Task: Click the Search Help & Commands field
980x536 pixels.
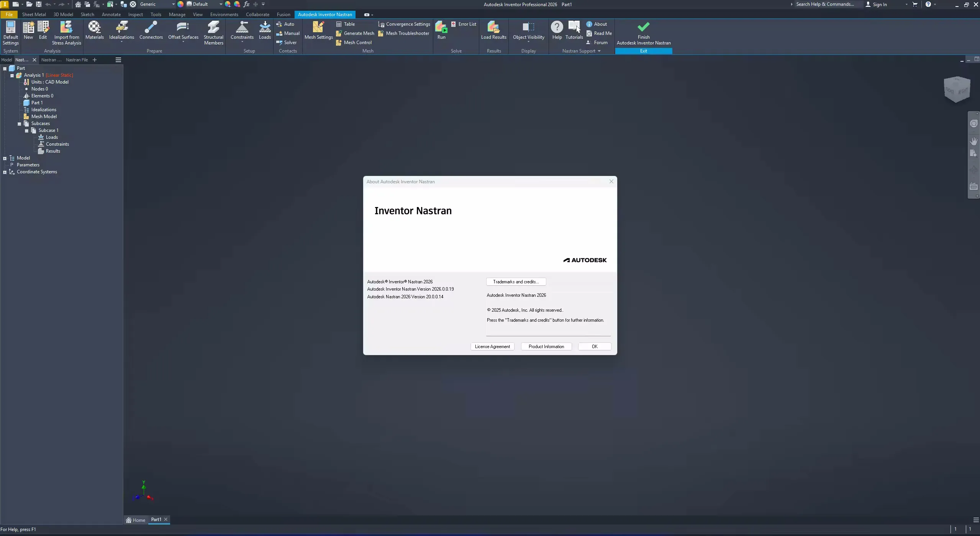Action: (824, 4)
